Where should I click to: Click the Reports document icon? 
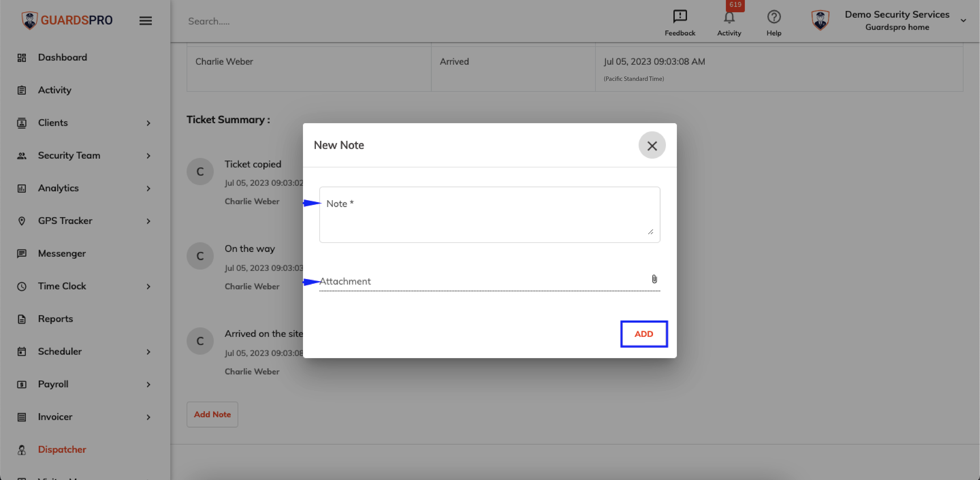click(22, 319)
